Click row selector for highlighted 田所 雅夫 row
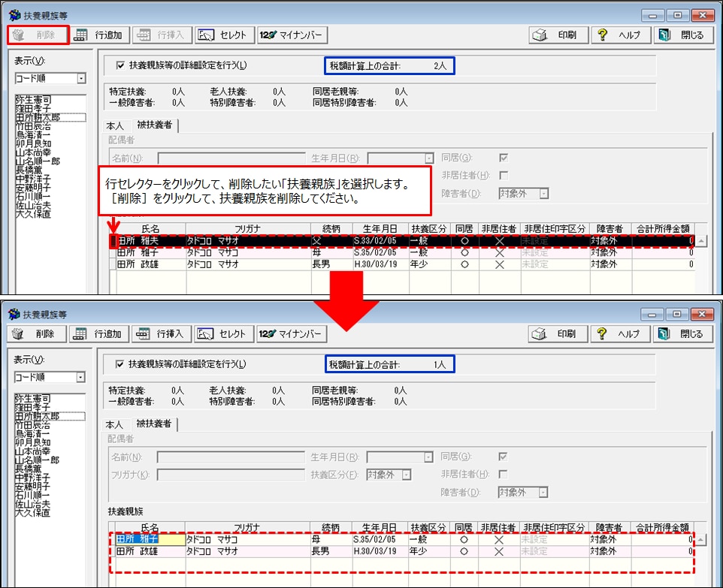This screenshot has width=723, height=588. (113, 242)
